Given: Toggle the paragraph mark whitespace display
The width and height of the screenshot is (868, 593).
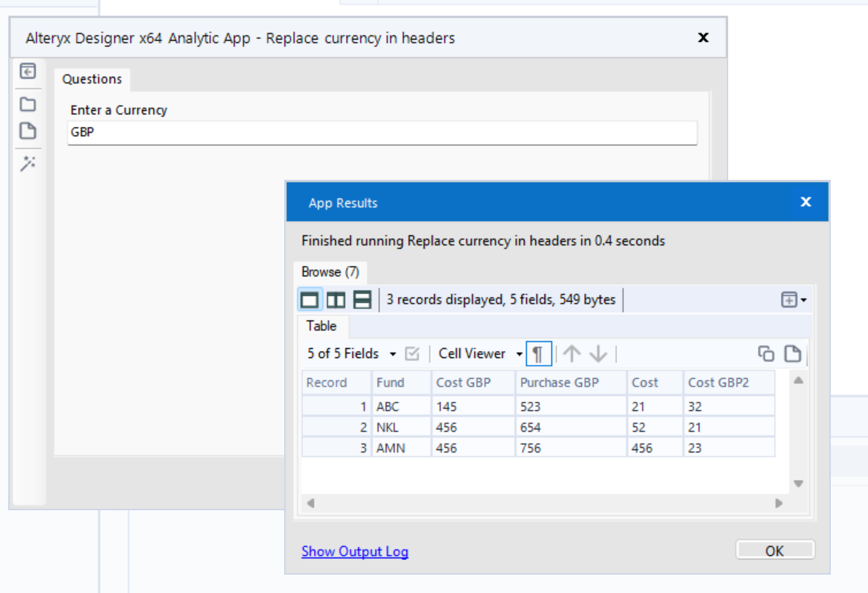Looking at the screenshot, I should pos(538,353).
